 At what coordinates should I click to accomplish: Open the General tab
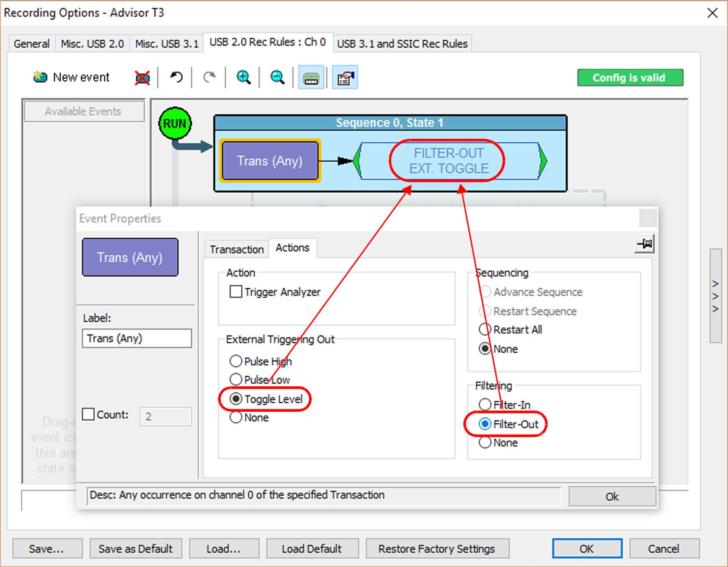point(32,44)
